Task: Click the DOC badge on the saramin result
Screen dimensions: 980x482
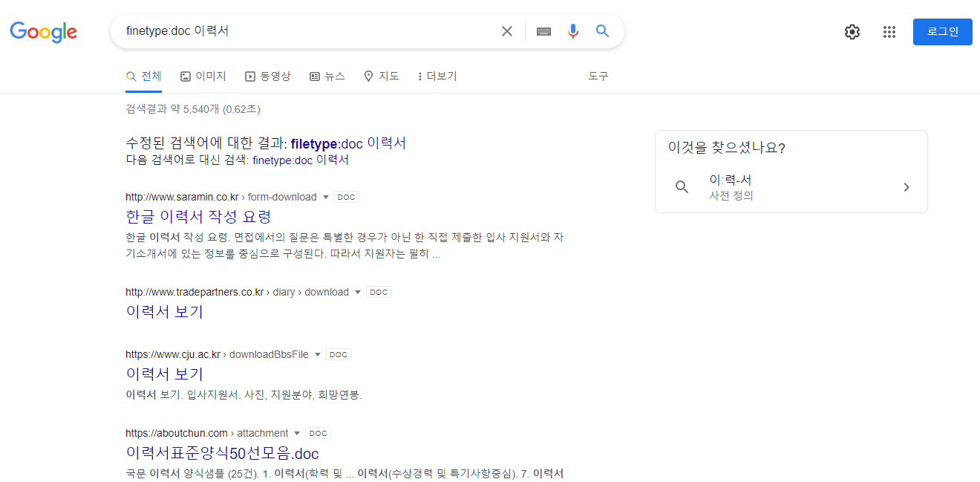Action: 347,198
